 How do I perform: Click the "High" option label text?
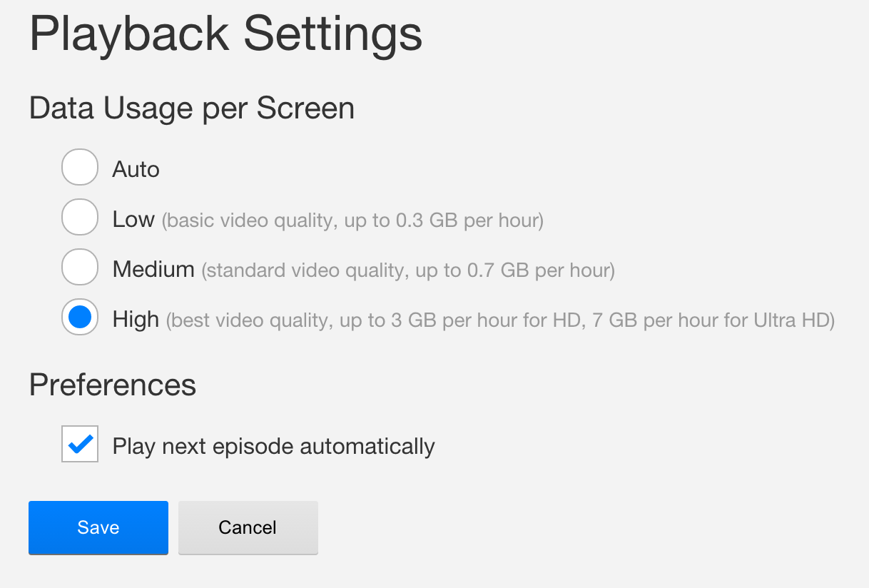pyautogui.click(x=136, y=319)
